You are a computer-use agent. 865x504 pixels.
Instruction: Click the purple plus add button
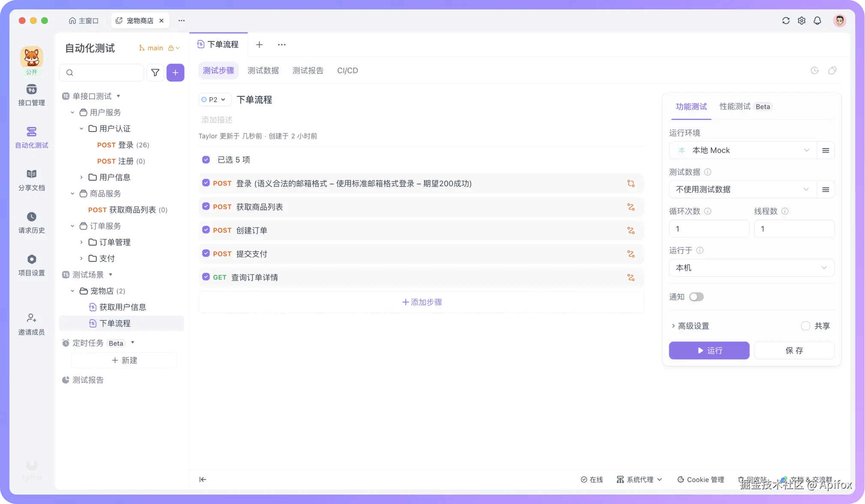click(x=175, y=73)
